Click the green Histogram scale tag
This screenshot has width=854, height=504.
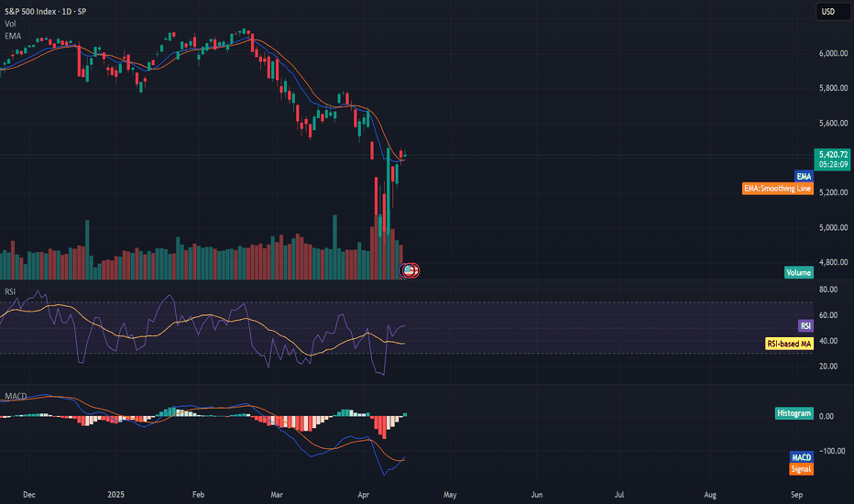pyautogui.click(x=794, y=413)
